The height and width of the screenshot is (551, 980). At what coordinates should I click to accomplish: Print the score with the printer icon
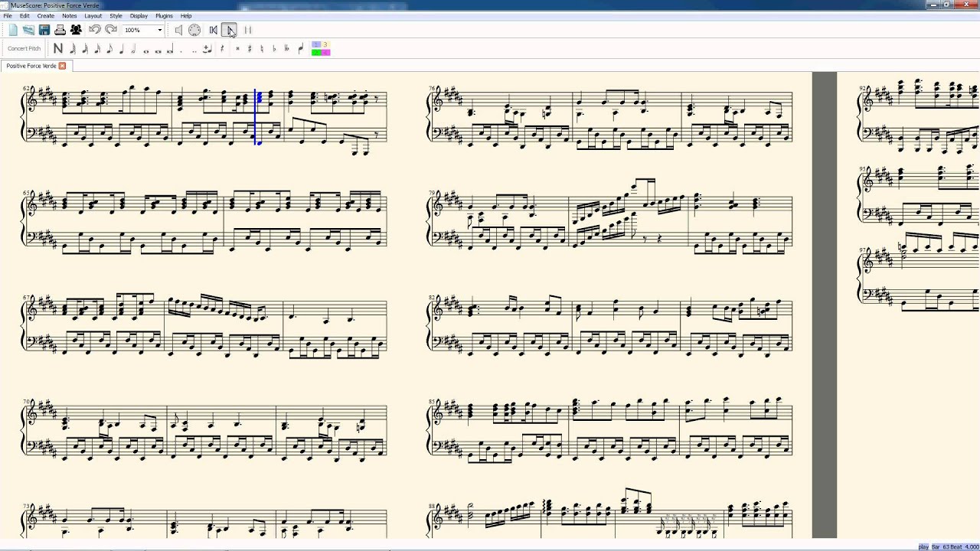60,30
